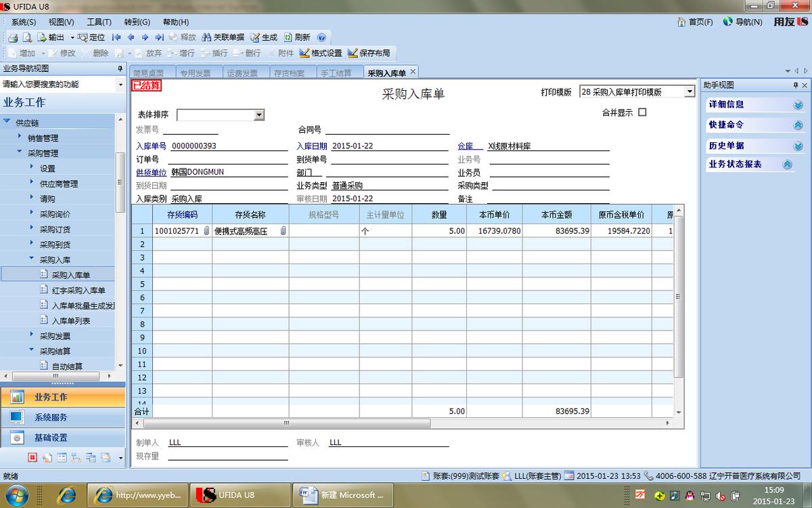Toggle auto-hide pin on 业务导航视图 panel
Image resolution: width=812 pixels, height=508 pixels.
coord(120,68)
